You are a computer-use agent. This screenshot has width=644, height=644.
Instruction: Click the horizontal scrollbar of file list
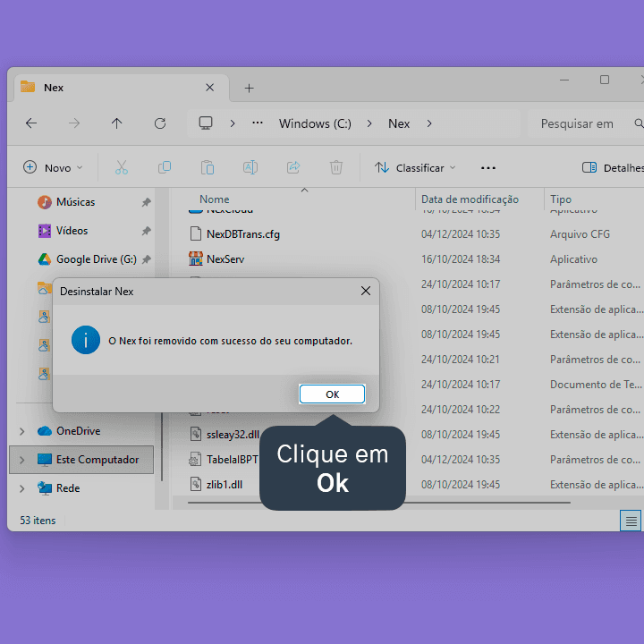point(378,503)
